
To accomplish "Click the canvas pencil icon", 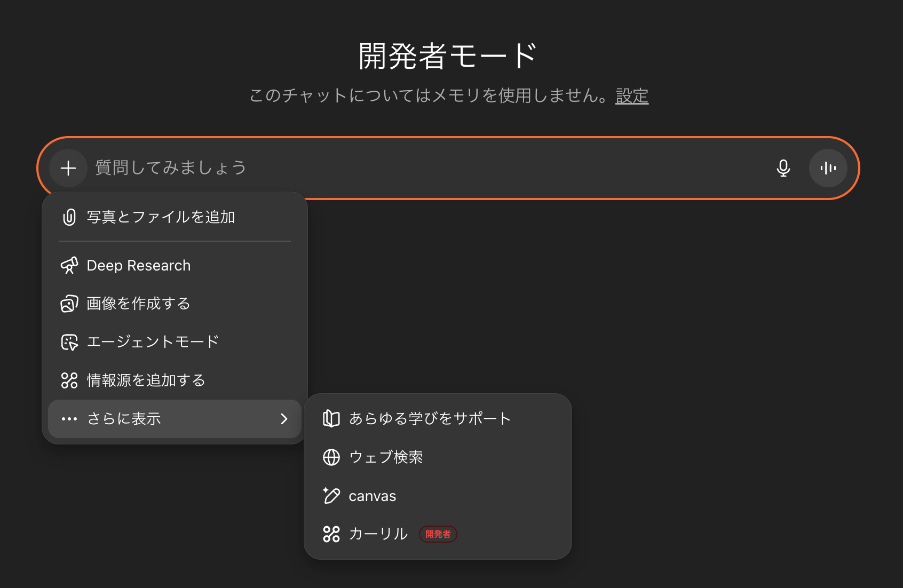I will tap(331, 495).
